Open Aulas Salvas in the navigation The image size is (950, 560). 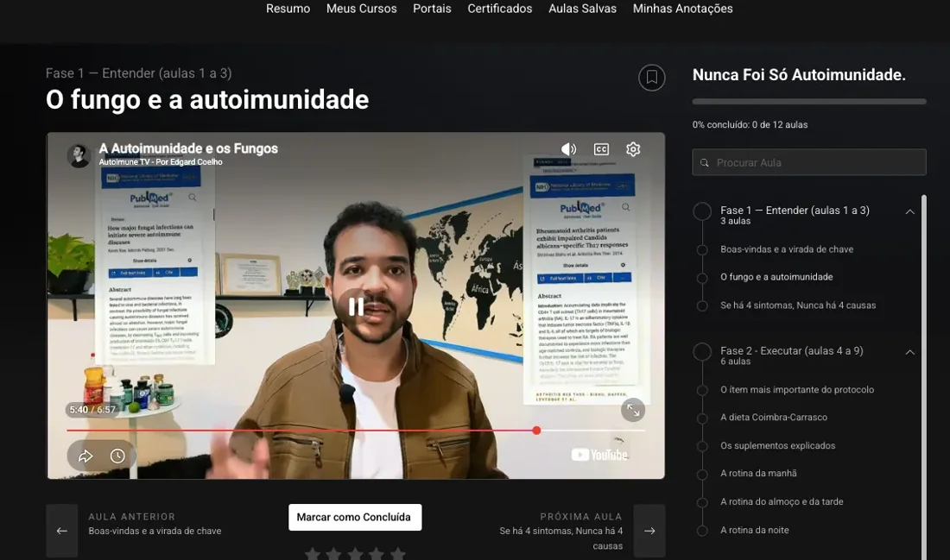pyautogui.click(x=582, y=9)
